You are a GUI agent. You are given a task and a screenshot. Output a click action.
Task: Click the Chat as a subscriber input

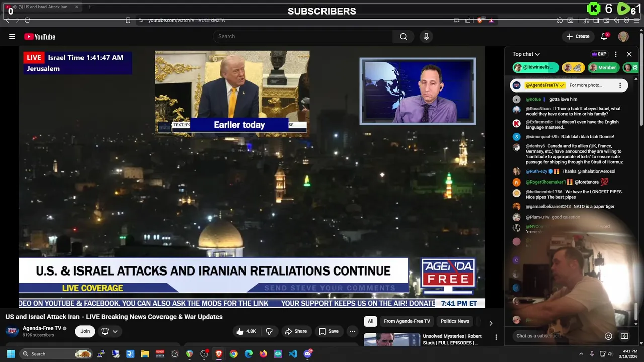click(x=556, y=336)
